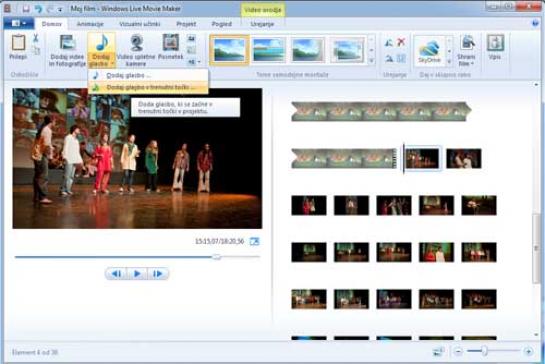This screenshot has width=545, height=364.
Task: Click the select all icon beside rotate right
Action: (401, 58)
